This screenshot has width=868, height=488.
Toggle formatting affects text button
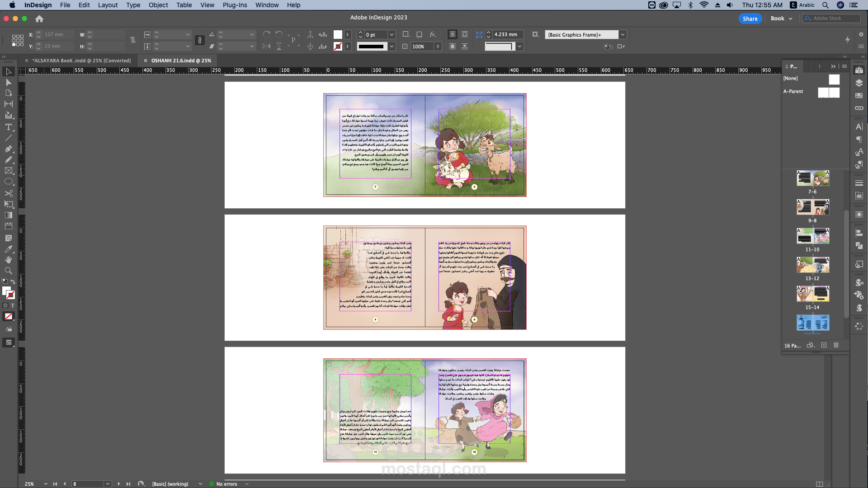click(13, 305)
